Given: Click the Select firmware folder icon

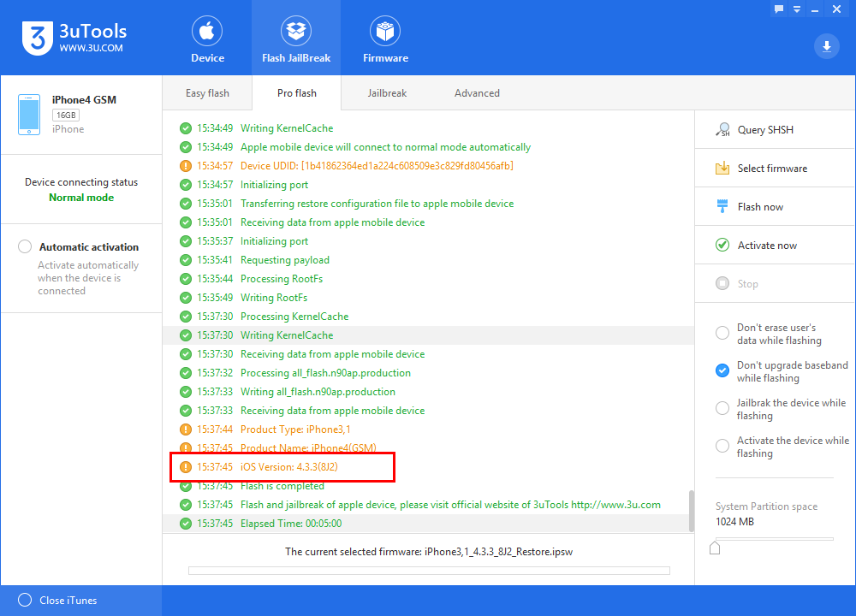Looking at the screenshot, I should tap(722, 168).
